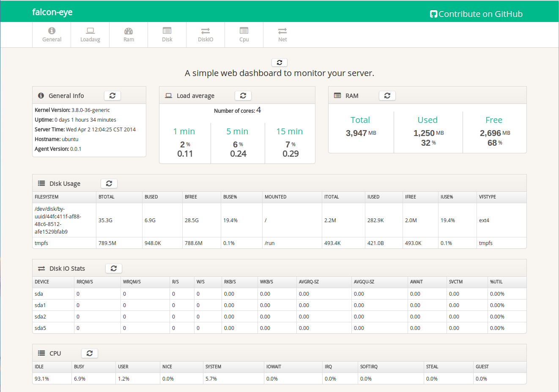Refresh the General Info panel

pos(112,96)
